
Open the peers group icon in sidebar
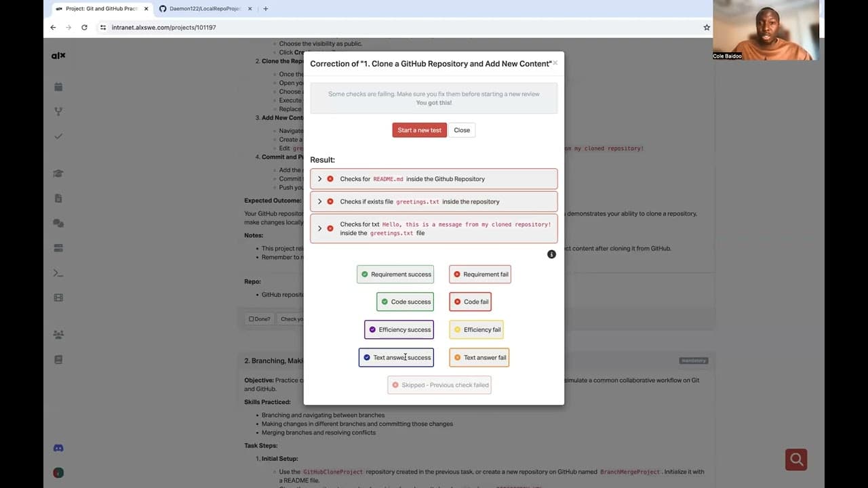[58, 335]
